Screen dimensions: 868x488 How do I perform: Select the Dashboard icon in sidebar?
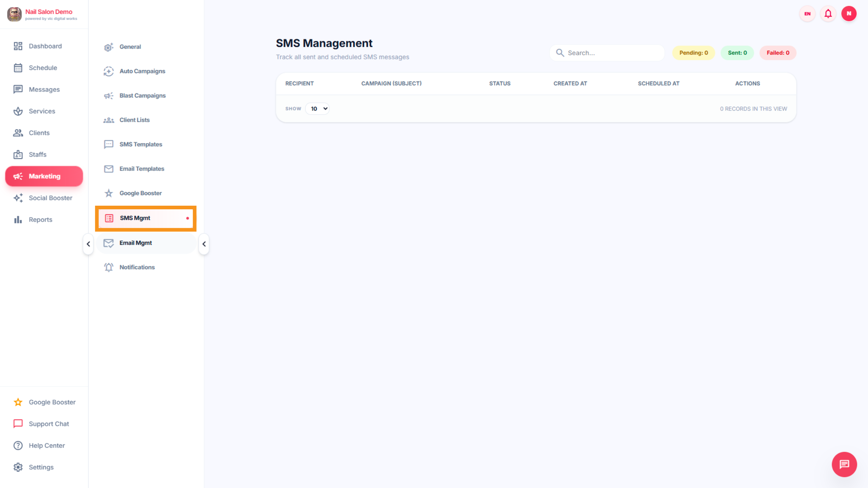click(x=18, y=46)
